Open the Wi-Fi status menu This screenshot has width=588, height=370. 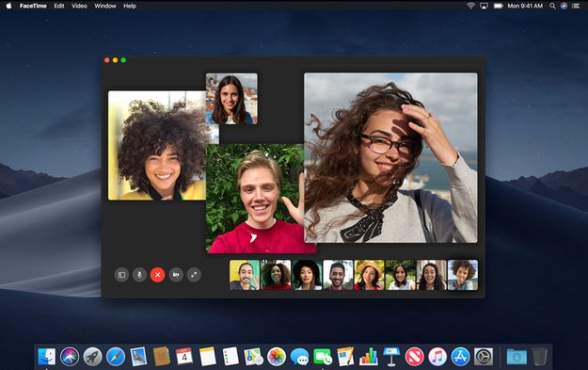[470, 6]
